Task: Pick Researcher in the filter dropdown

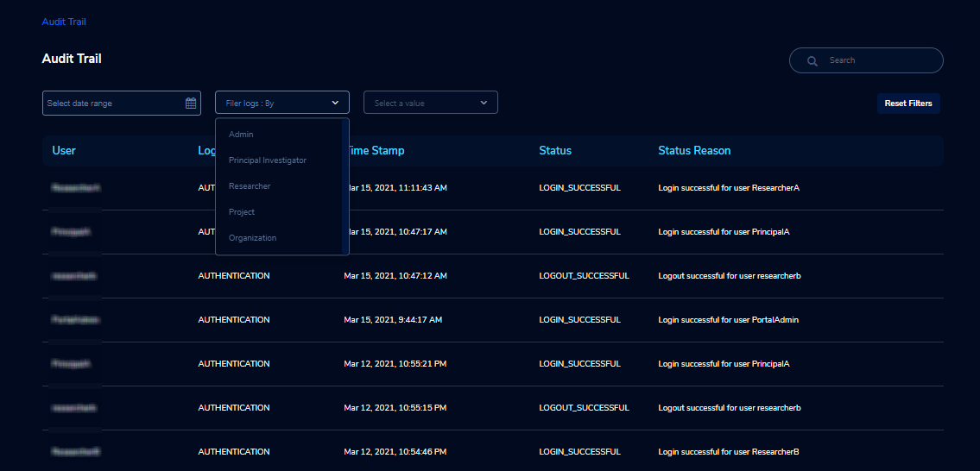Action: 250,186
